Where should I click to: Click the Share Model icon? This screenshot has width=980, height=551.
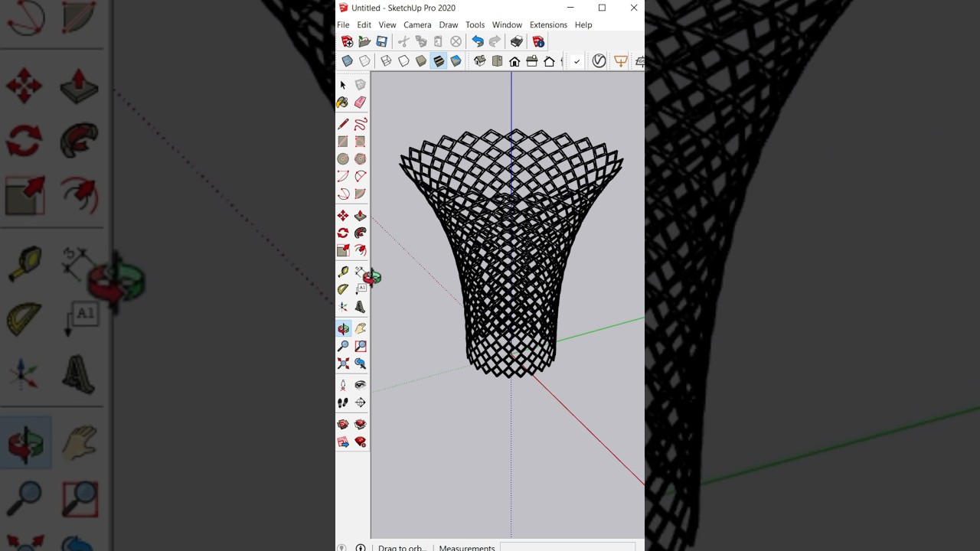pyautogui.click(x=360, y=425)
